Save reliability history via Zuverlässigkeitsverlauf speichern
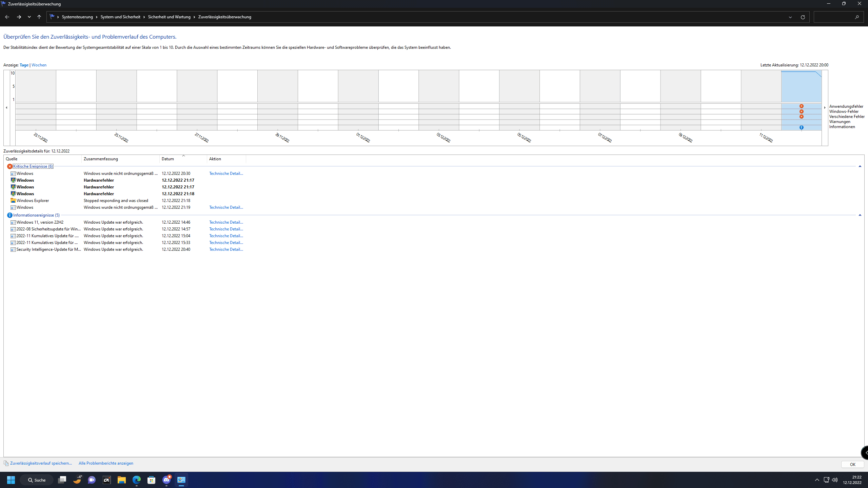Image resolution: width=868 pixels, height=488 pixels. click(41, 463)
